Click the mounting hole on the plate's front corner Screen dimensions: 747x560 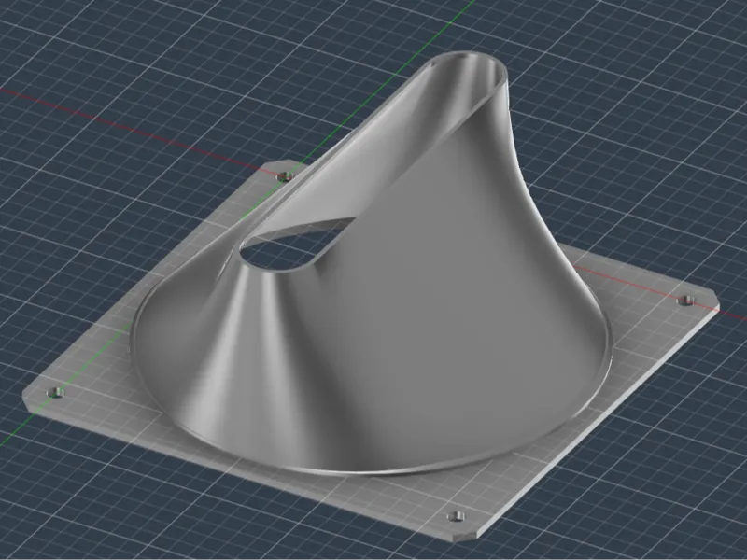click(457, 517)
